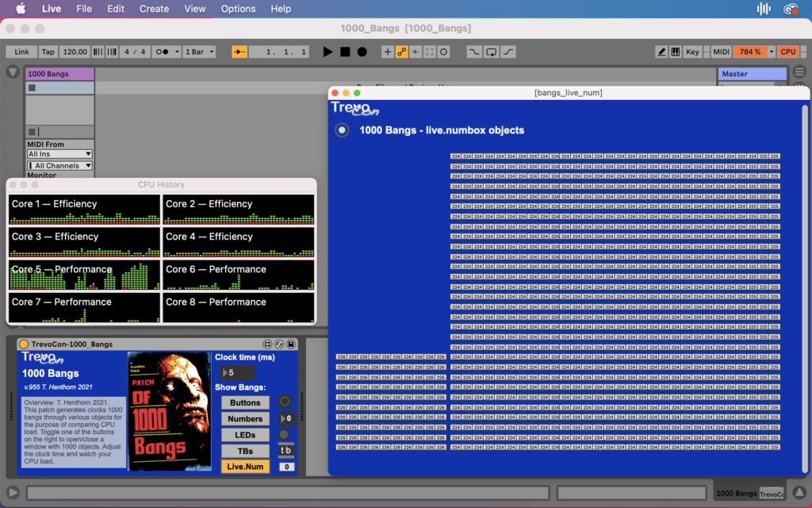
Task: Open the Options menu
Action: (x=238, y=9)
